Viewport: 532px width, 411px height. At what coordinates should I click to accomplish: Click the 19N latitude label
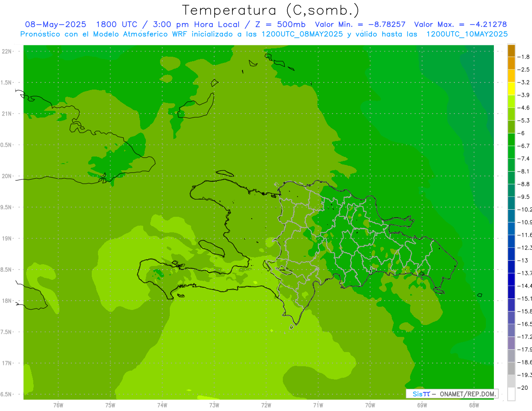point(7,239)
